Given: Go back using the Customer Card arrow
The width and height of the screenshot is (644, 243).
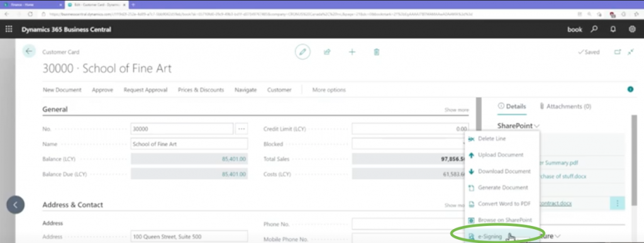Looking at the screenshot, I should click(29, 52).
